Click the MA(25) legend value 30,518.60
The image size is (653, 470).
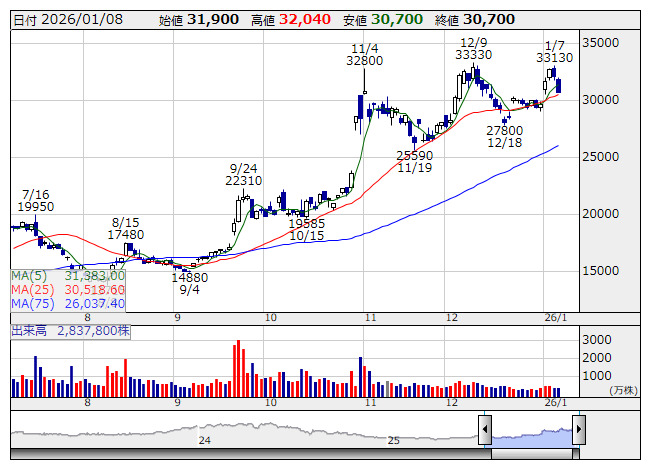tap(95, 289)
